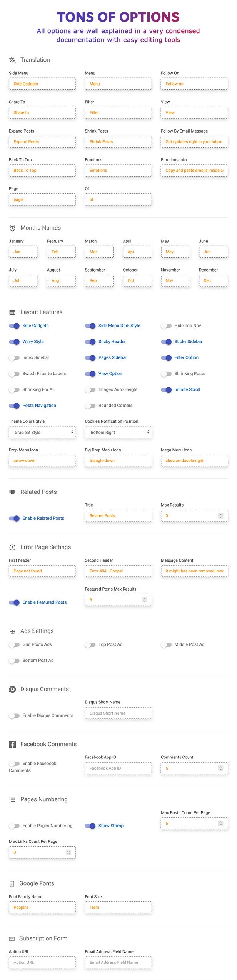Click the Related Posts carousel icon
The image size is (237, 980).
click(12, 492)
